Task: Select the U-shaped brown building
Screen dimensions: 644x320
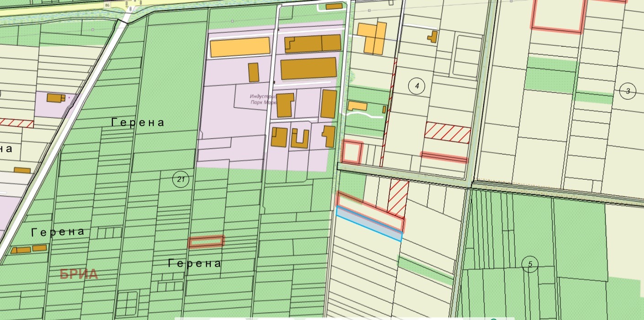Action: click(x=300, y=139)
